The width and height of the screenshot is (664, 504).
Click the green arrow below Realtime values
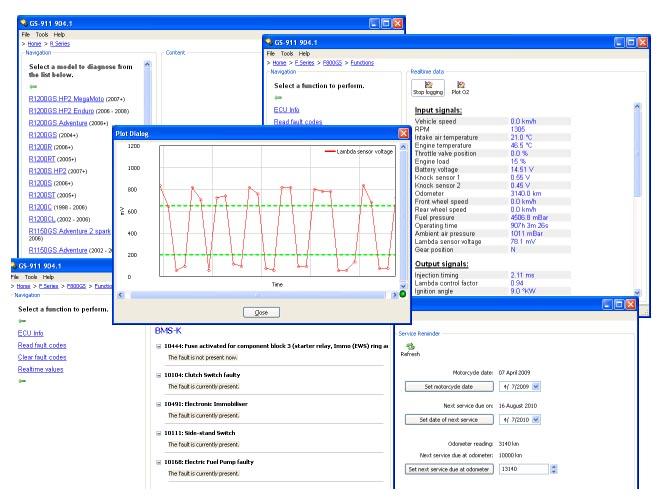coord(22,380)
